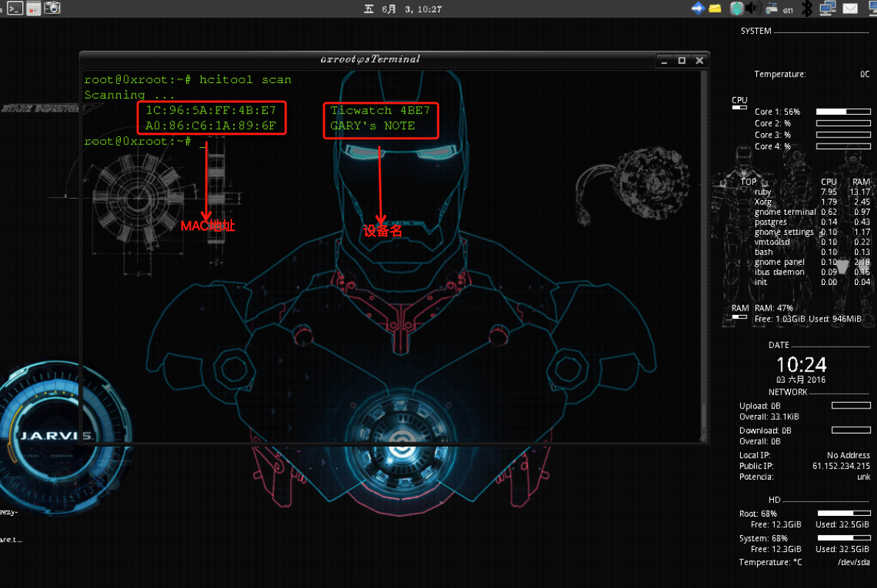Open the mail envelope indicator
Screen dimensions: 877x588
(850, 8)
